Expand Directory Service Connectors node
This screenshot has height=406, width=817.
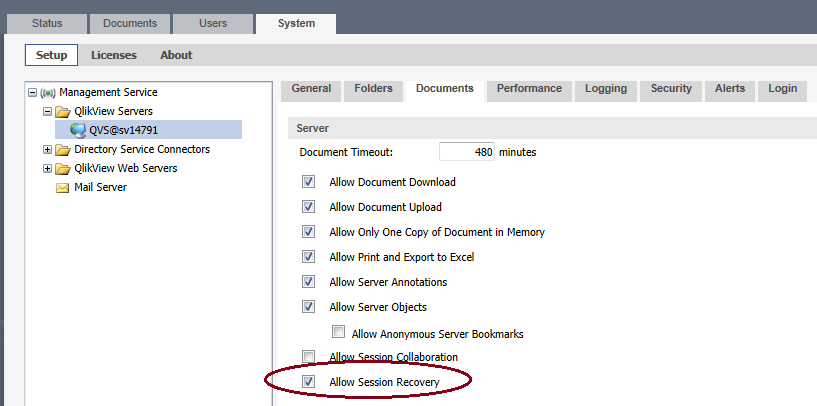(47, 150)
